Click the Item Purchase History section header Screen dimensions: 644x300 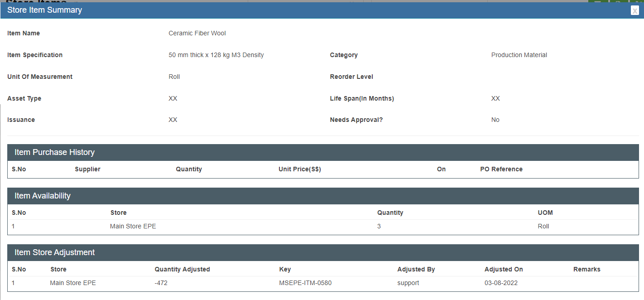coord(54,152)
